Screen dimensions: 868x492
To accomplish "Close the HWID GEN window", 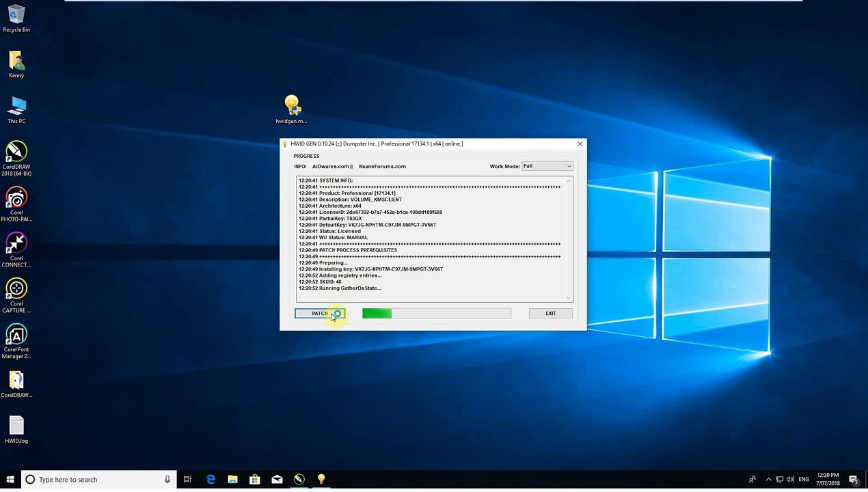I will pos(580,143).
